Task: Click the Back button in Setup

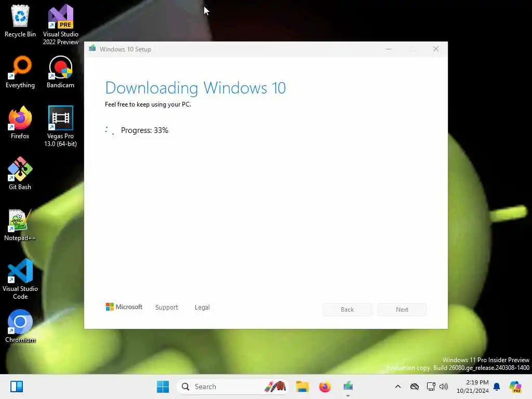Action: pos(347,310)
